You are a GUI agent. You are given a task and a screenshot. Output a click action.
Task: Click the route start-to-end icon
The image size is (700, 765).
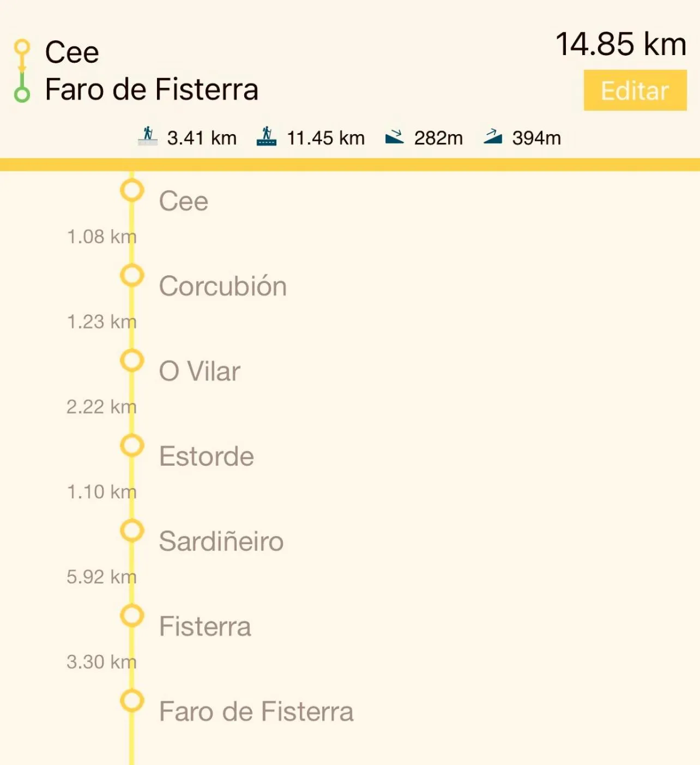[22, 71]
